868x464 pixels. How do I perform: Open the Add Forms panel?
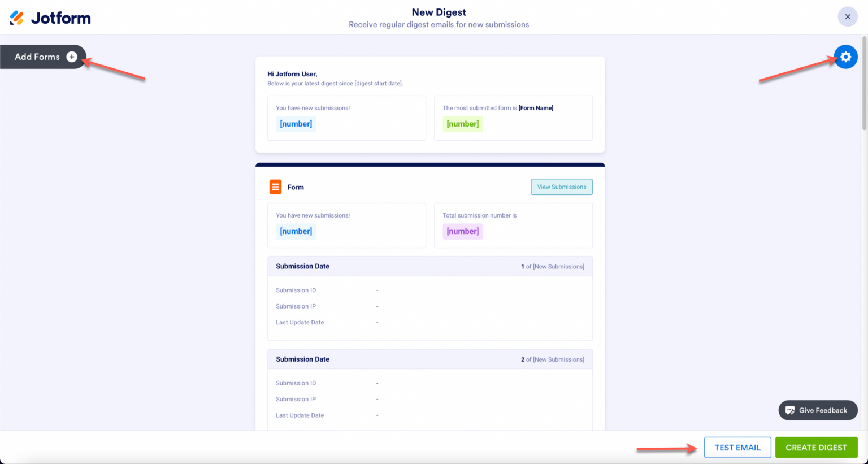point(37,57)
